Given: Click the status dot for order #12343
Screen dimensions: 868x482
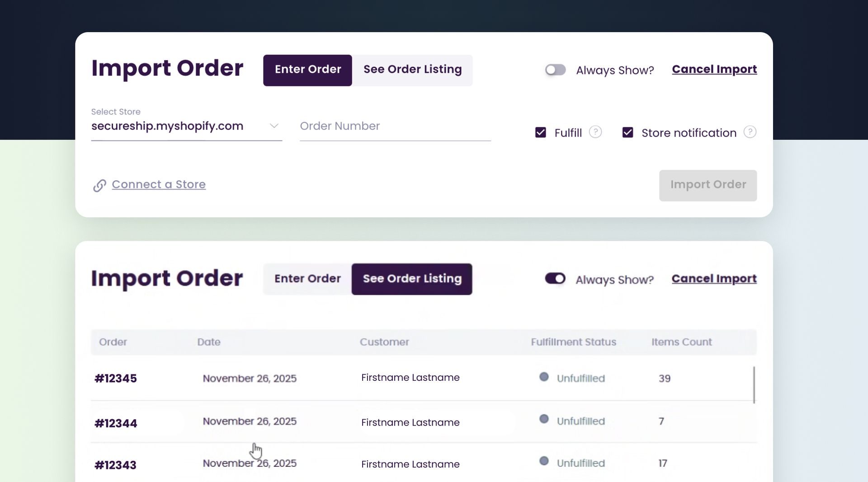Looking at the screenshot, I should click(543, 462).
